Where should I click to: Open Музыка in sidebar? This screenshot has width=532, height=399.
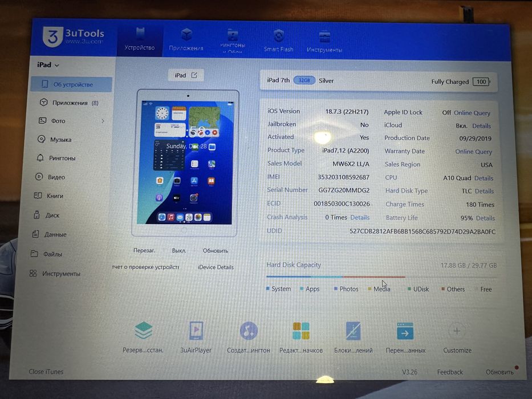(x=54, y=140)
